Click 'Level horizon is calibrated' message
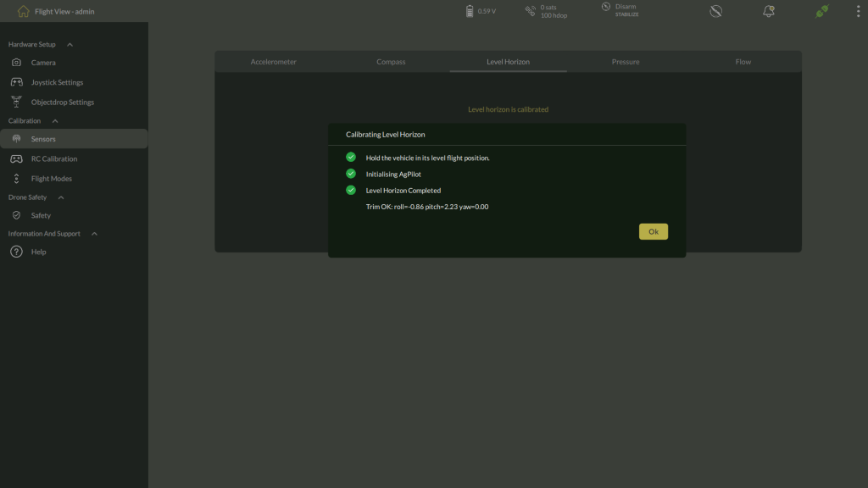This screenshot has width=868, height=488. [509, 109]
